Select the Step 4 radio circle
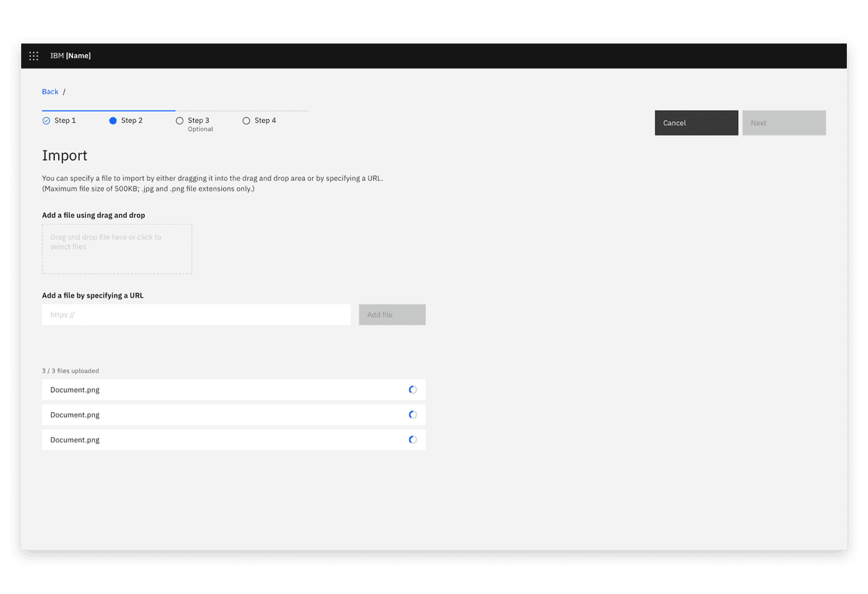 pos(246,120)
